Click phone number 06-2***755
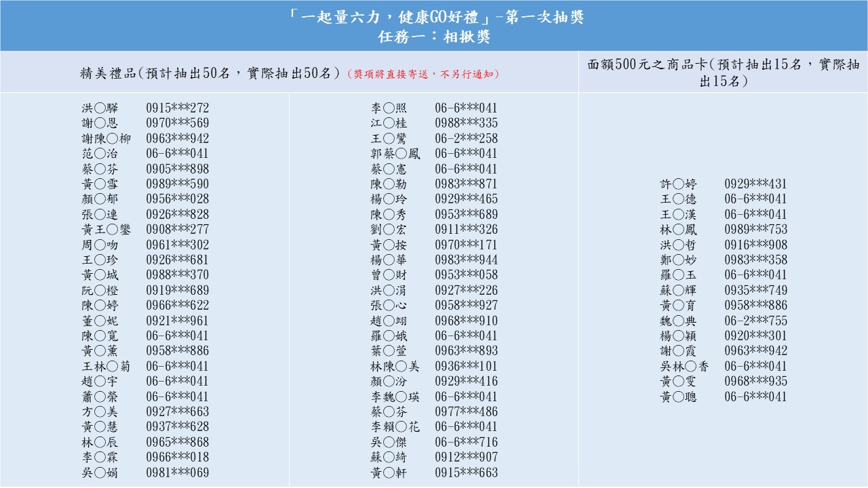Image resolution: width=868 pixels, height=488 pixels. [755, 321]
